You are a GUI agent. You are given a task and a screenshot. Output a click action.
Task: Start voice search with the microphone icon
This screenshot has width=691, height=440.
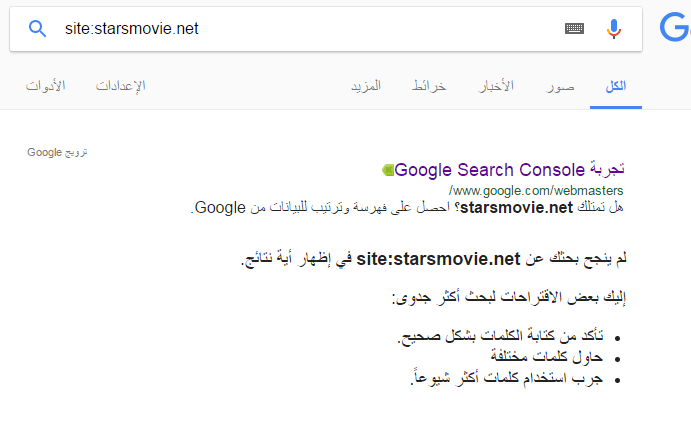(x=614, y=29)
